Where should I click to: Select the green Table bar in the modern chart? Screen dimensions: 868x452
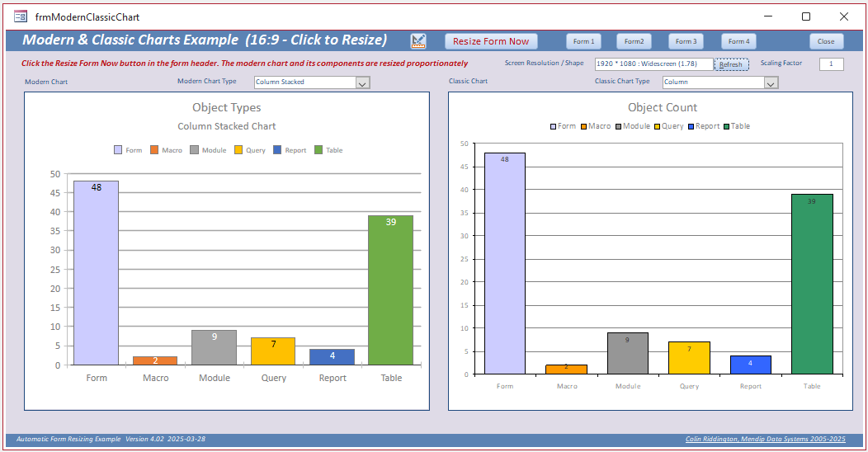tap(391, 290)
